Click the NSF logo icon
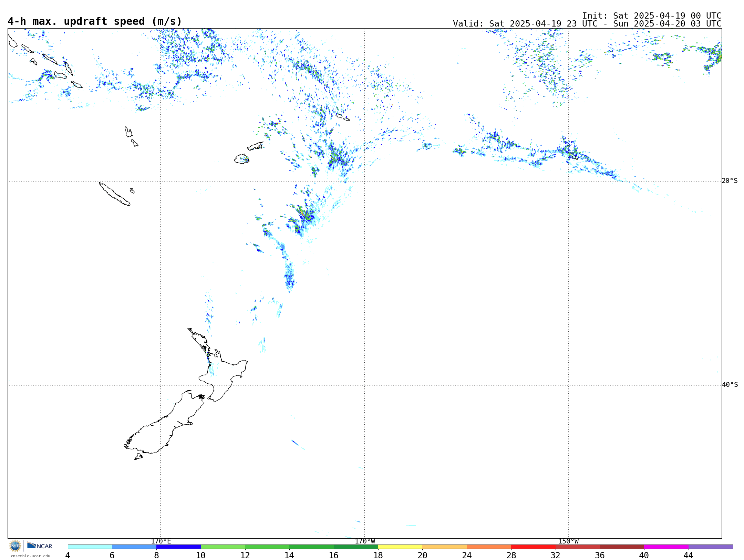 coord(15,546)
